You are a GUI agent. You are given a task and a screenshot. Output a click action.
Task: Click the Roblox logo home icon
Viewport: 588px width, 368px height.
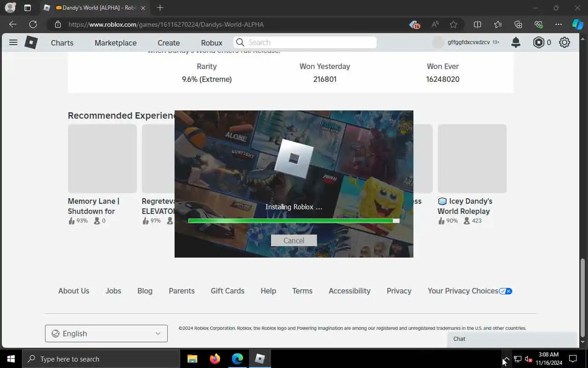(x=31, y=42)
